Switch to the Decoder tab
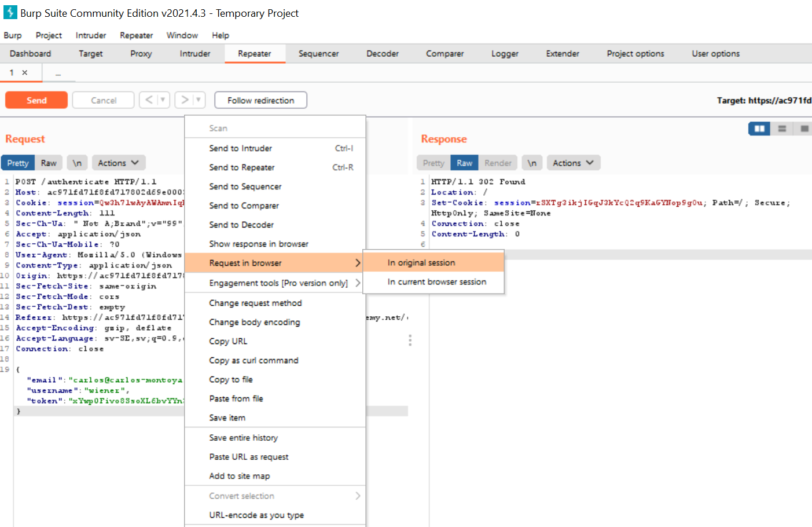 383,53
